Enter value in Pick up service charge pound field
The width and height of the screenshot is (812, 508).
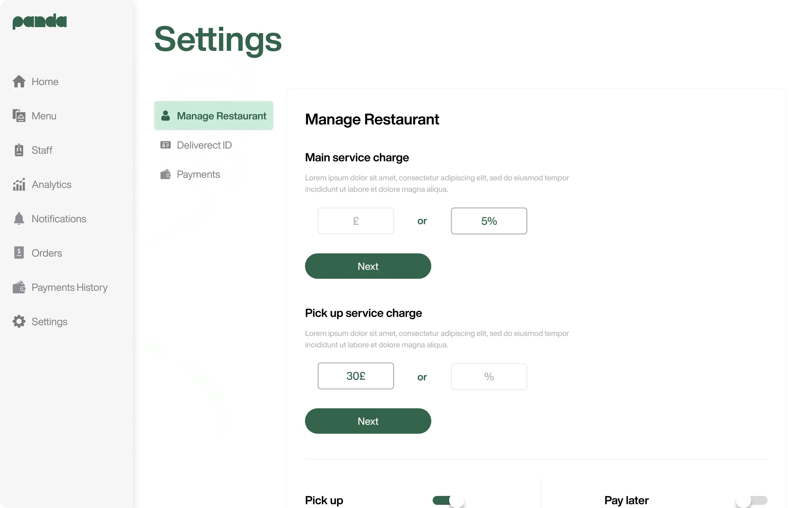pos(356,376)
